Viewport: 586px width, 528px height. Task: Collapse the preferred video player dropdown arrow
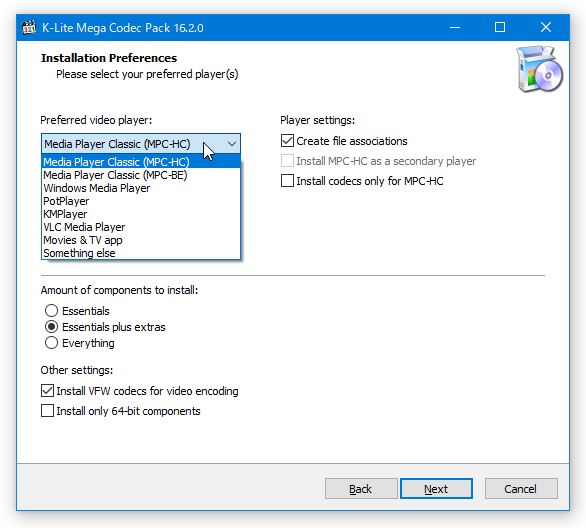(232, 144)
